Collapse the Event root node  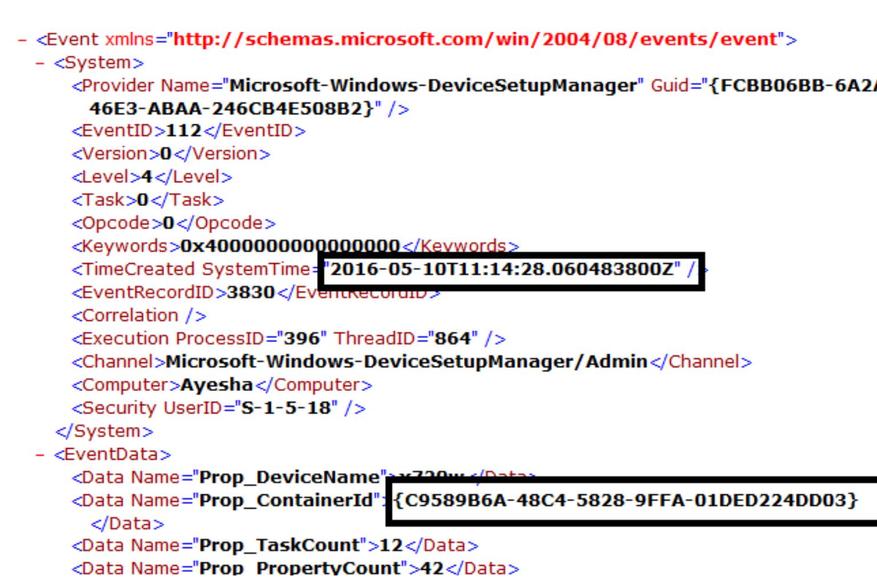tap(22, 41)
